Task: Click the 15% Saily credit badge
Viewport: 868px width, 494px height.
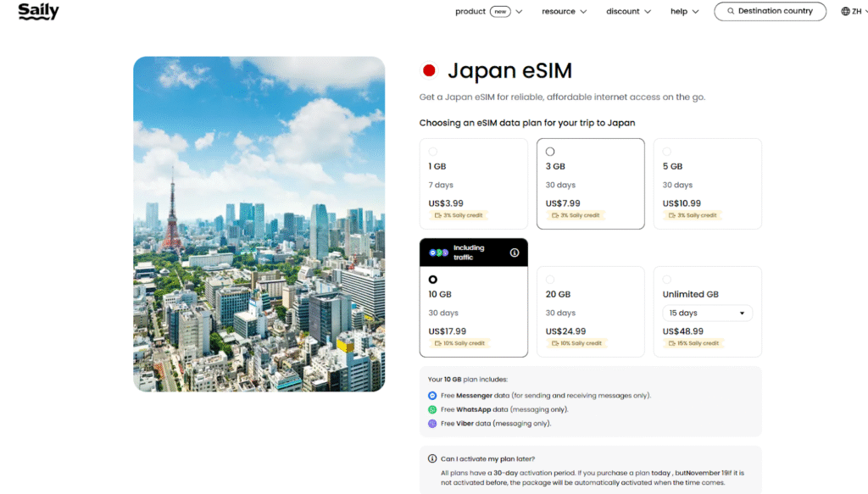Action: tap(694, 343)
